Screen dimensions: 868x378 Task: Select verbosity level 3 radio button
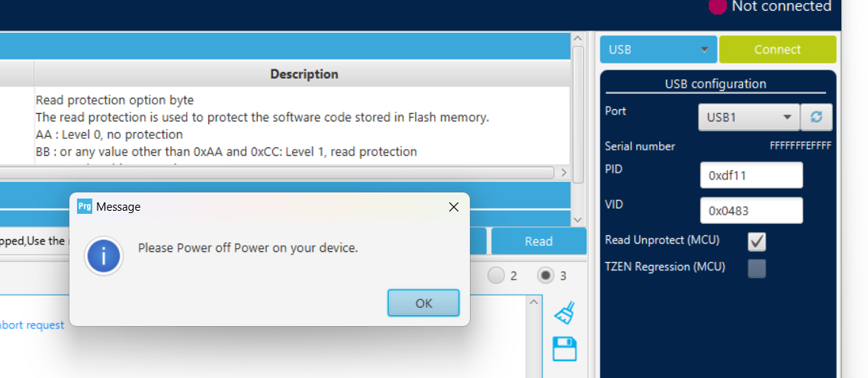point(545,275)
